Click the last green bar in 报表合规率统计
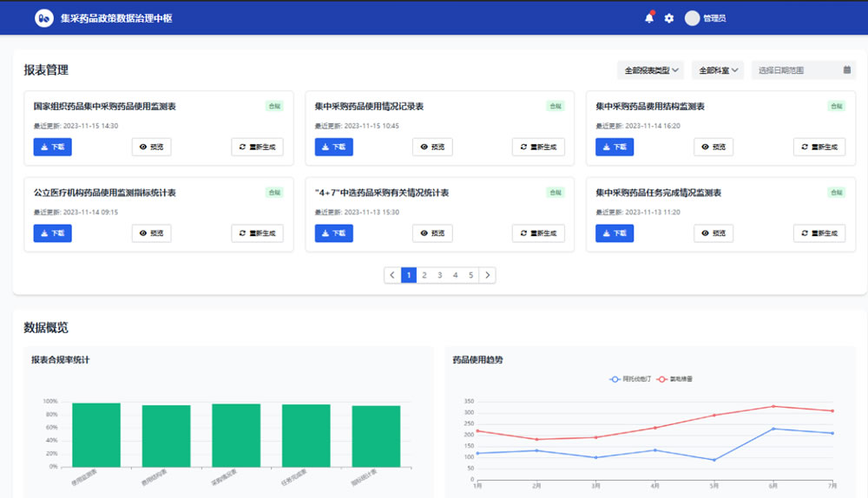Image resolution: width=868 pixels, height=498 pixels. pyautogui.click(x=376, y=436)
